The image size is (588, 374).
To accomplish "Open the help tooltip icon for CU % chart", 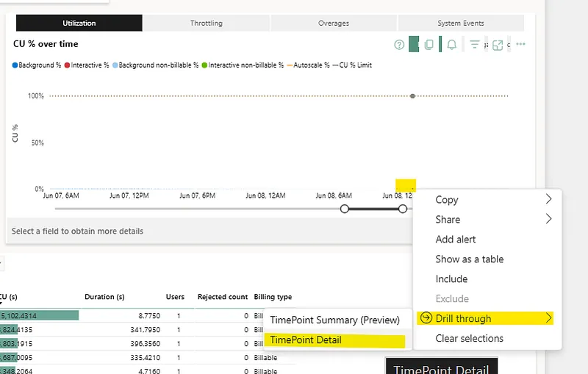I will point(399,45).
